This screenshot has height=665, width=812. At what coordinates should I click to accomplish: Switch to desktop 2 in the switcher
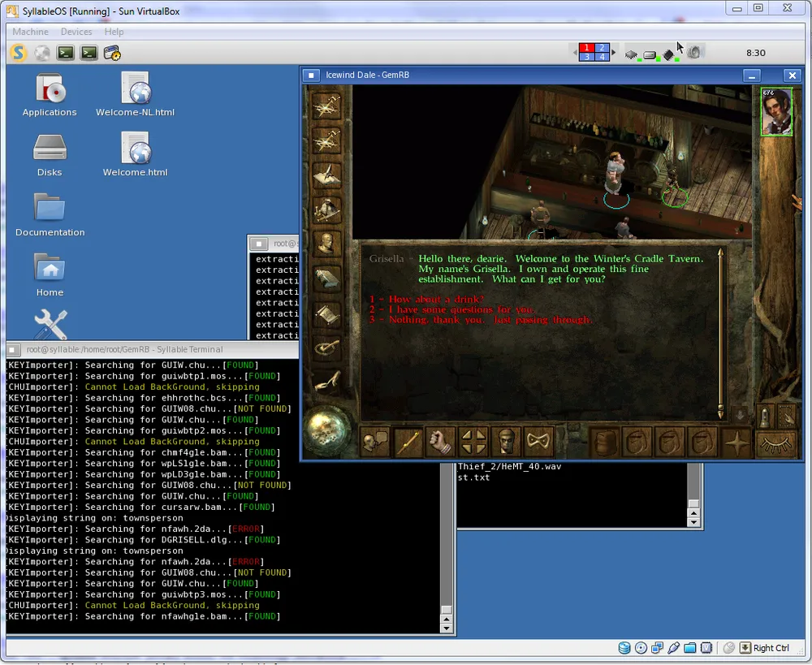[x=602, y=48]
